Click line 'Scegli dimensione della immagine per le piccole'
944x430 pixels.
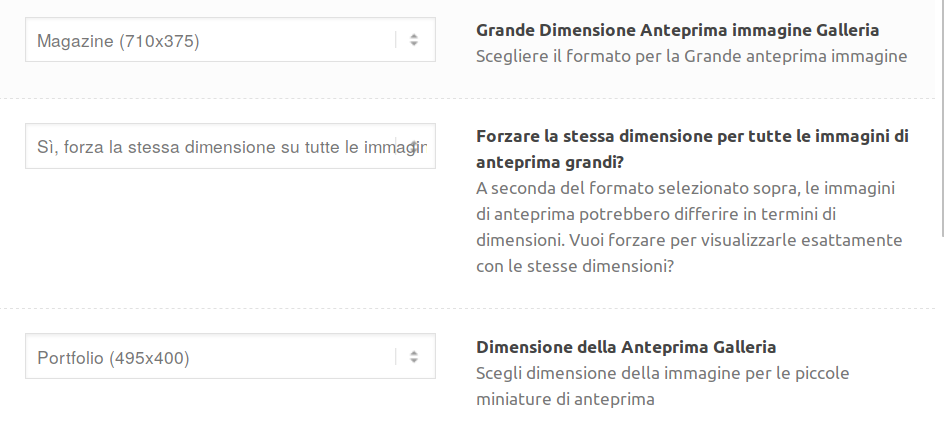tap(662, 373)
